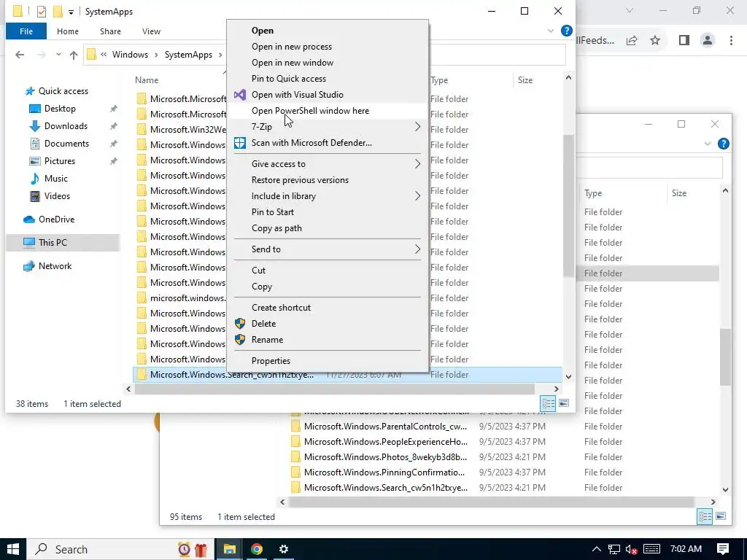Expand the Send to submenu
747x560 pixels.
point(328,249)
